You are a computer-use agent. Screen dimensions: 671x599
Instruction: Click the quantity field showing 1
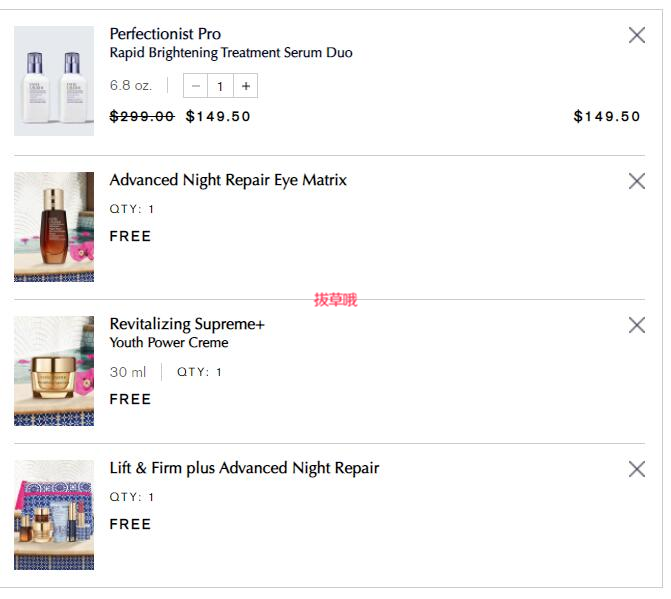(x=220, y=86)
